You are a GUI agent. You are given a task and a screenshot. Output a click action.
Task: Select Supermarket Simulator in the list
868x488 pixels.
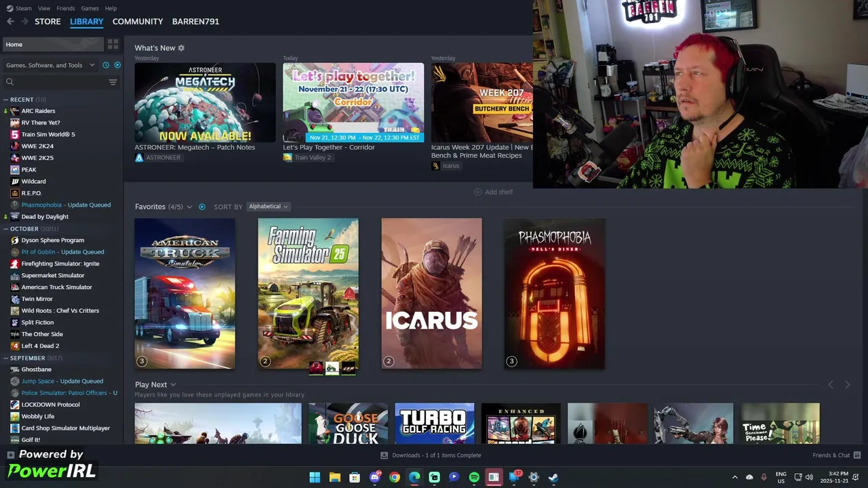[x=53, y=275]
